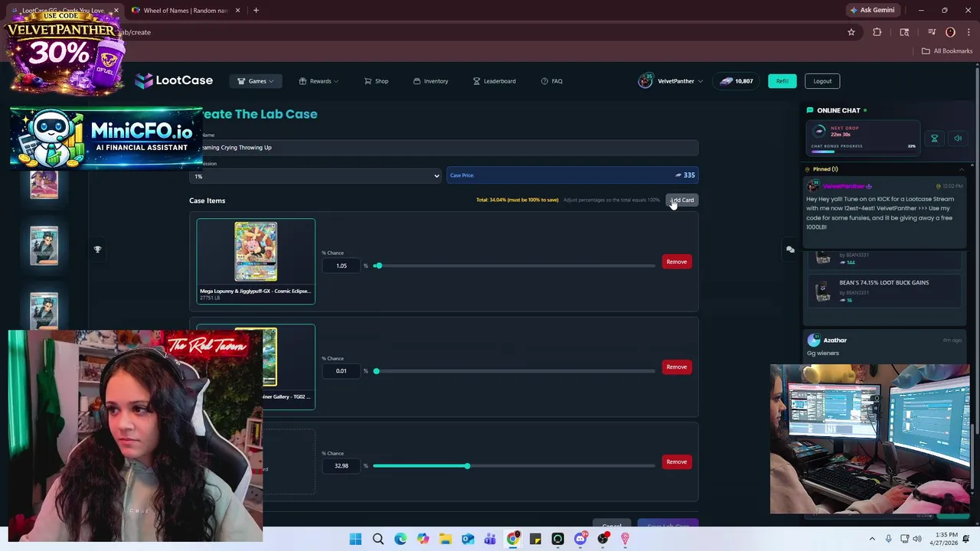Edit the 32.98 percent chance field
The width and height of the screenshot is (980, 551).
[341, 466]
